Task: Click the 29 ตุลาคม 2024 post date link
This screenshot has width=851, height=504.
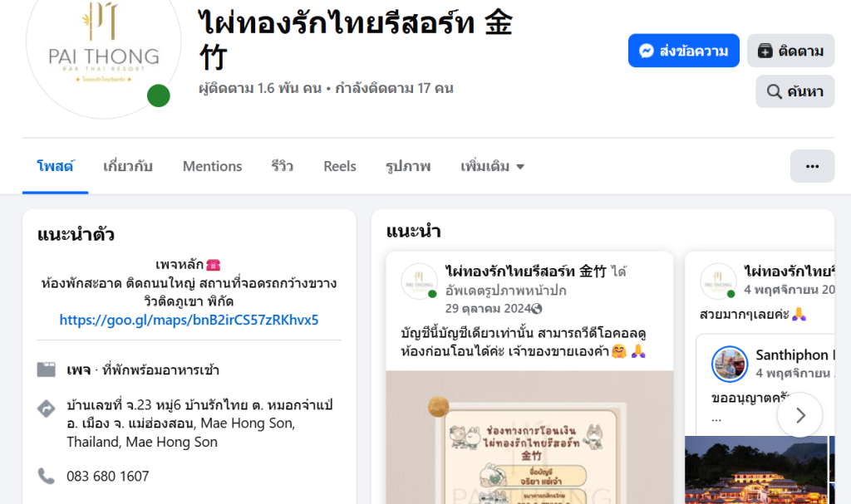Action: [x=487, y=309]
